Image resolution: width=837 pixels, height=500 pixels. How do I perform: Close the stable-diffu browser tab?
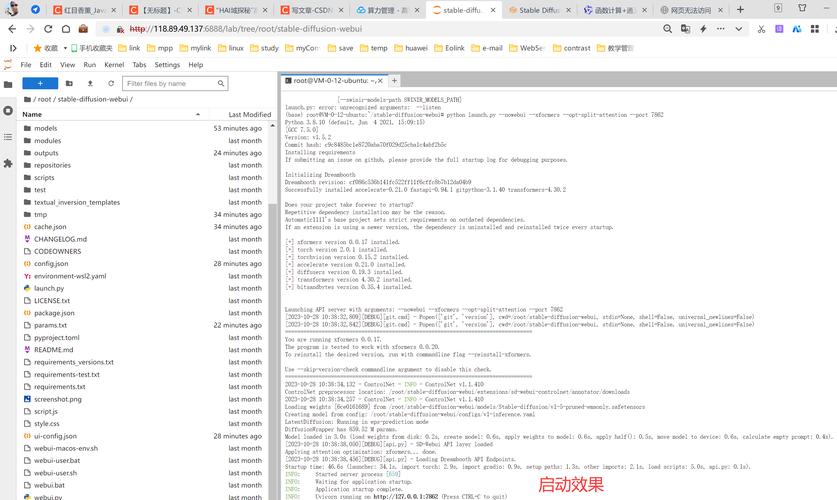[492, 10]
